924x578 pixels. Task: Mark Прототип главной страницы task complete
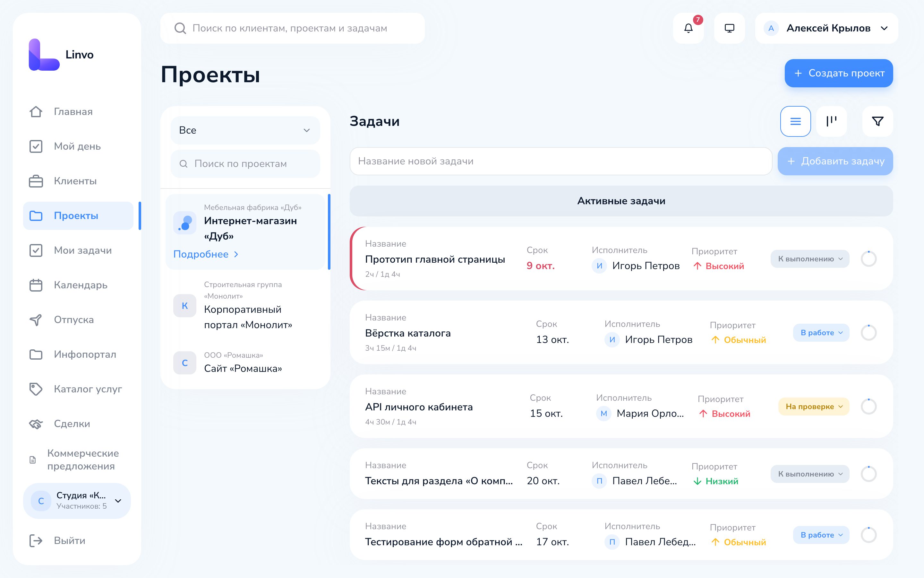[868, 259]
